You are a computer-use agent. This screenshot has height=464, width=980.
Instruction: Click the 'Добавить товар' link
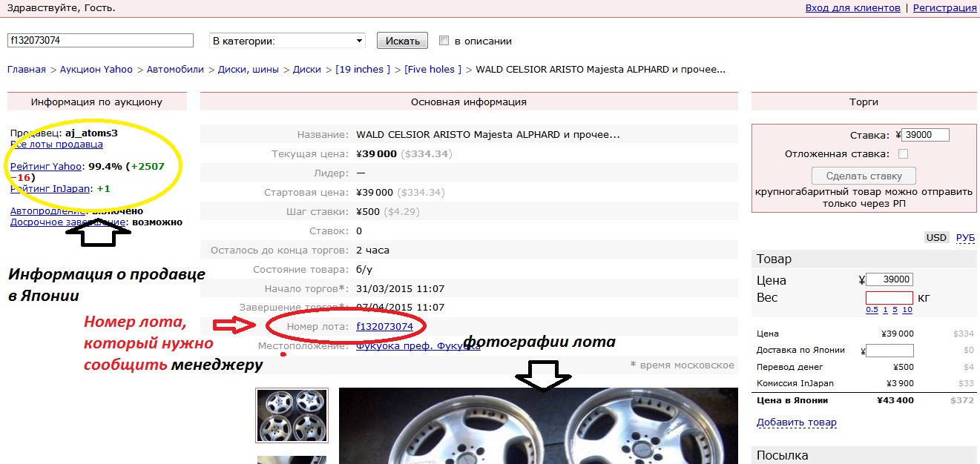pos(796,422)
